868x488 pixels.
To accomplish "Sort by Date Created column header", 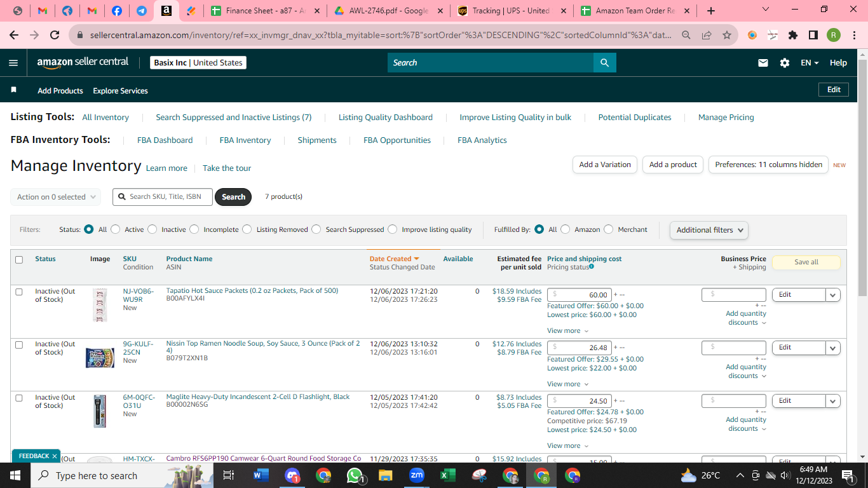I will (x=395, y=259).
